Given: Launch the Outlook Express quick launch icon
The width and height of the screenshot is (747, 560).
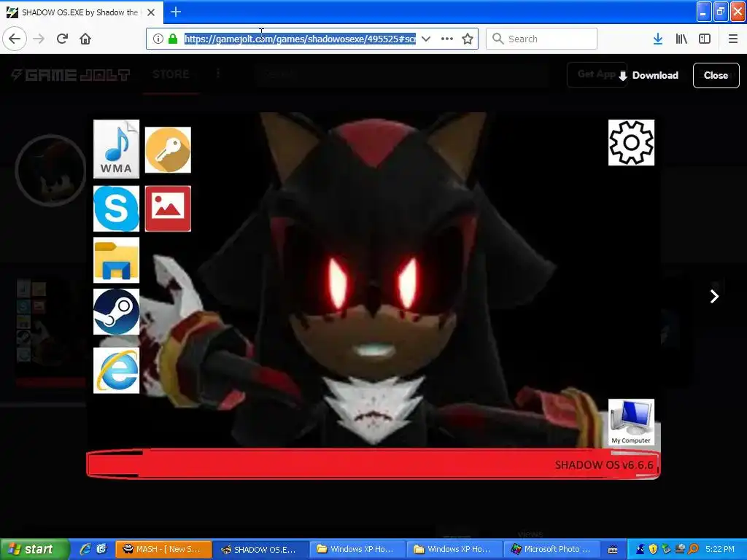Looking at the screenshot, I should [x=101, y=549].
